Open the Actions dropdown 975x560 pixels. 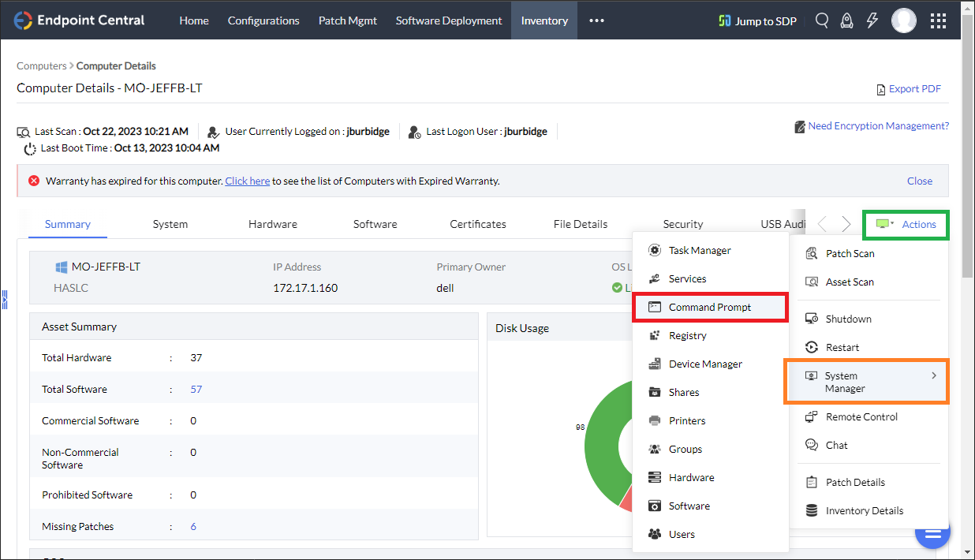coord(906,224)
